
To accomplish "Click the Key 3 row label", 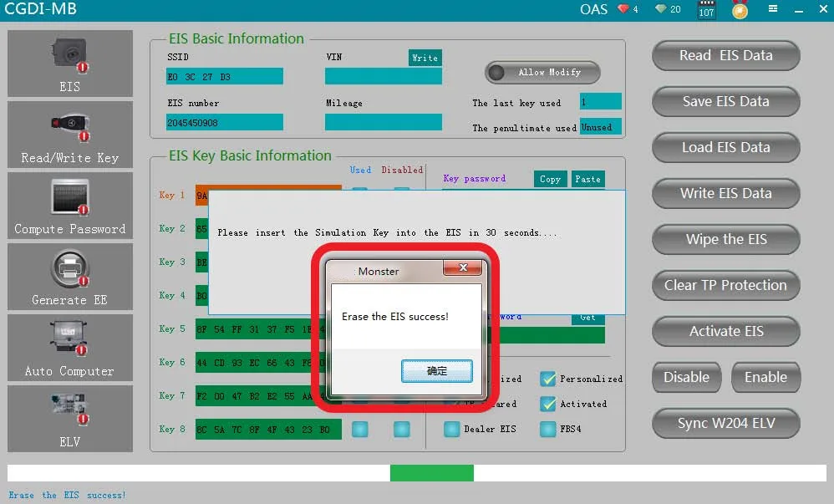I will click(x=172, y=262).
